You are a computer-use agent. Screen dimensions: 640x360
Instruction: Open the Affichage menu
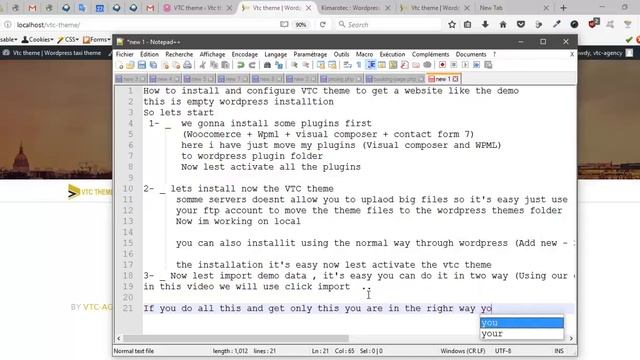212,54
